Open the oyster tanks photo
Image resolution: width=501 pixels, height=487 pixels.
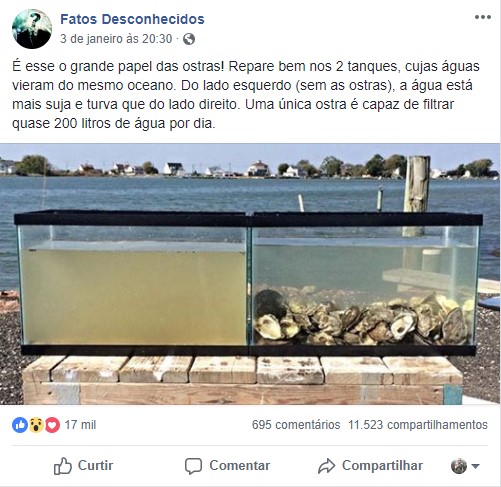250,274
